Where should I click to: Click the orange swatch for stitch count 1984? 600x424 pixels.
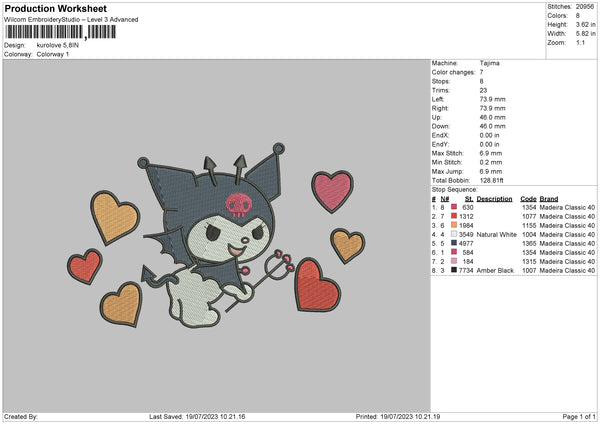[x=454, y=225]
